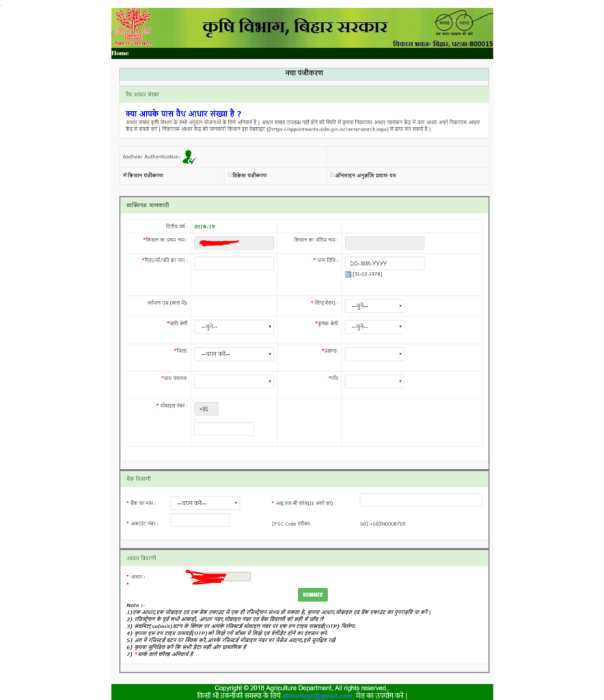Viewport: 604px width, 700px height.
Task: Click the बैंक विवरणी section header
Action: pos(304,479)
